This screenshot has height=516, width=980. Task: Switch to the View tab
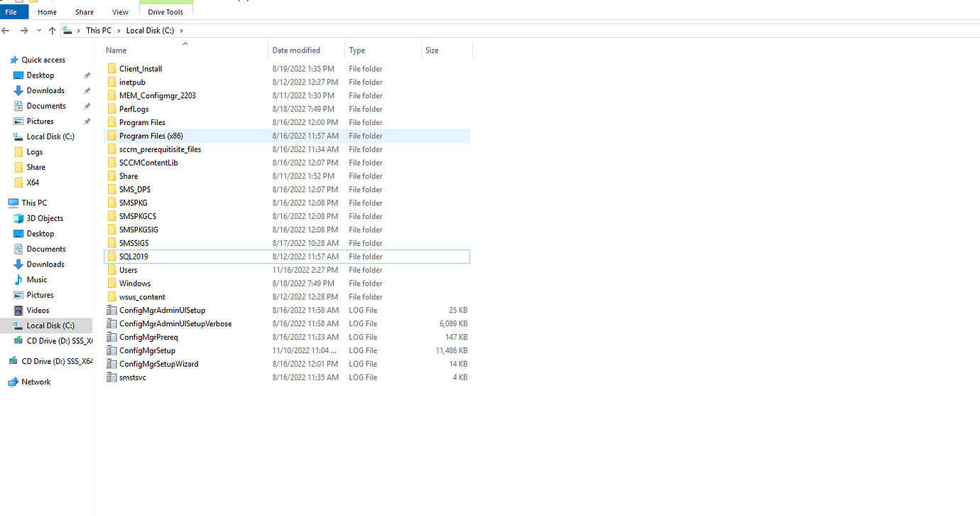pos(120,12)
